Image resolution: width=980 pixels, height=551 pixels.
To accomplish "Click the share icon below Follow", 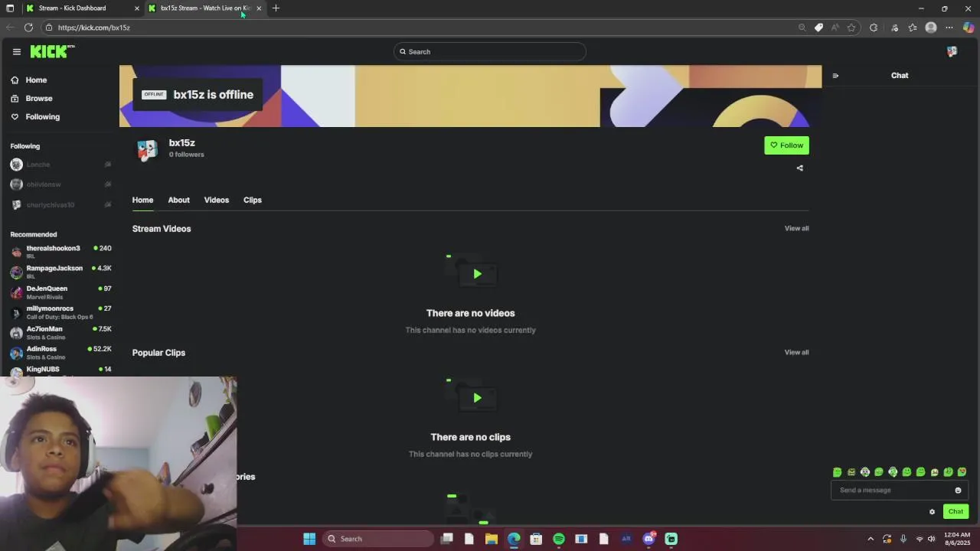I will click(x=800, y=168).
